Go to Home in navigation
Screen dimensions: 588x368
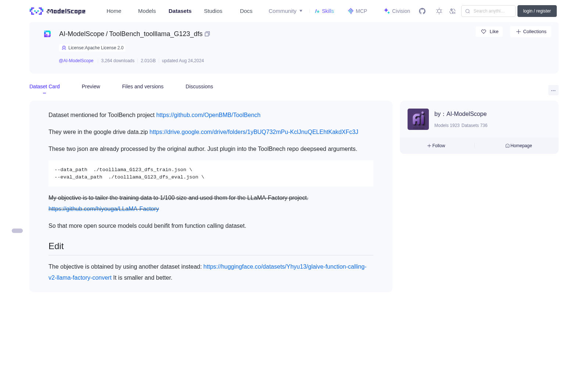pyautogui.click(x=114, y=11)
